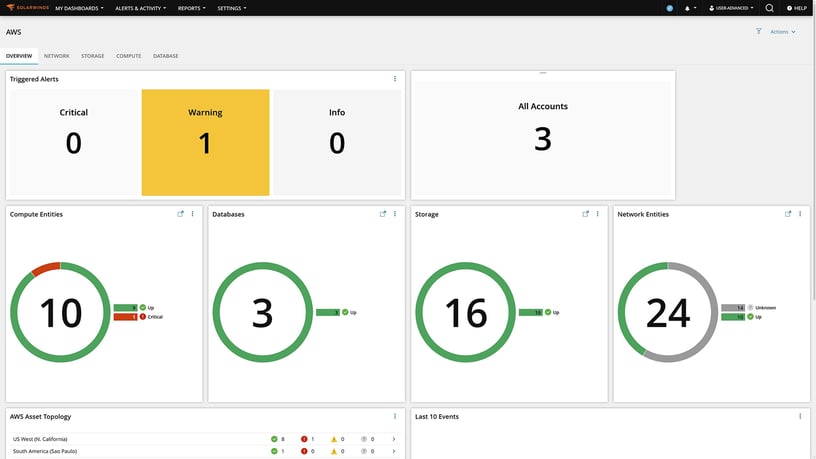Switch to the Network tab
Viewport: 816px width, 459px height.
click(56, 56)
